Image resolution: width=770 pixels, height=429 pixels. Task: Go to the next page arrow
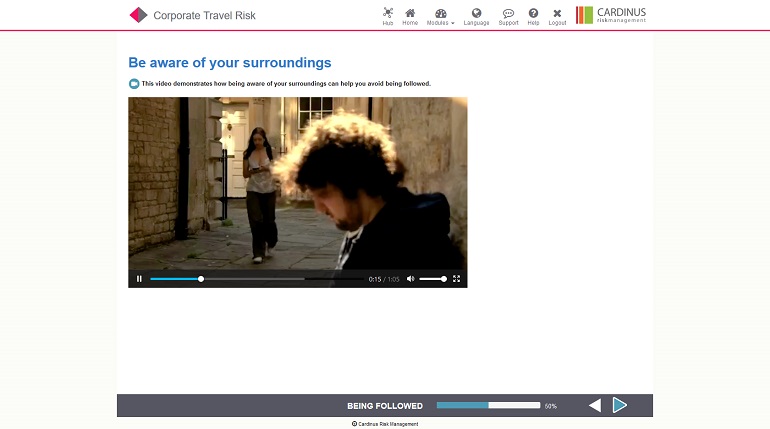click(620, 405)
